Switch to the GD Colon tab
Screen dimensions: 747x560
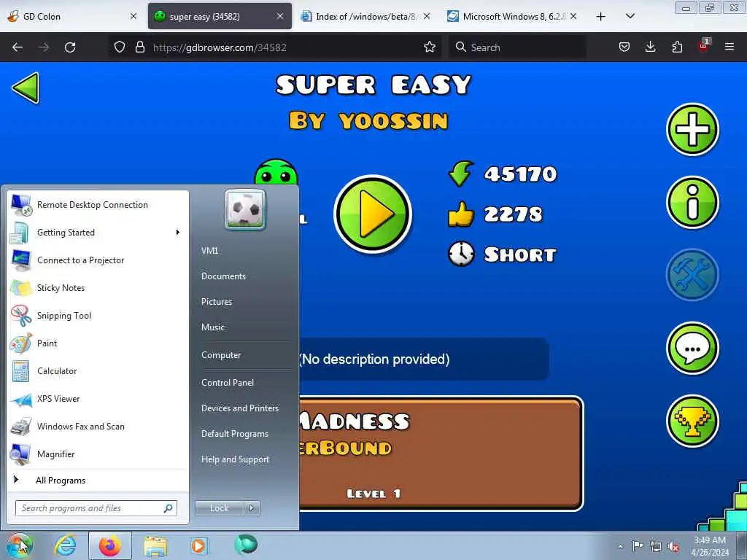71,16
